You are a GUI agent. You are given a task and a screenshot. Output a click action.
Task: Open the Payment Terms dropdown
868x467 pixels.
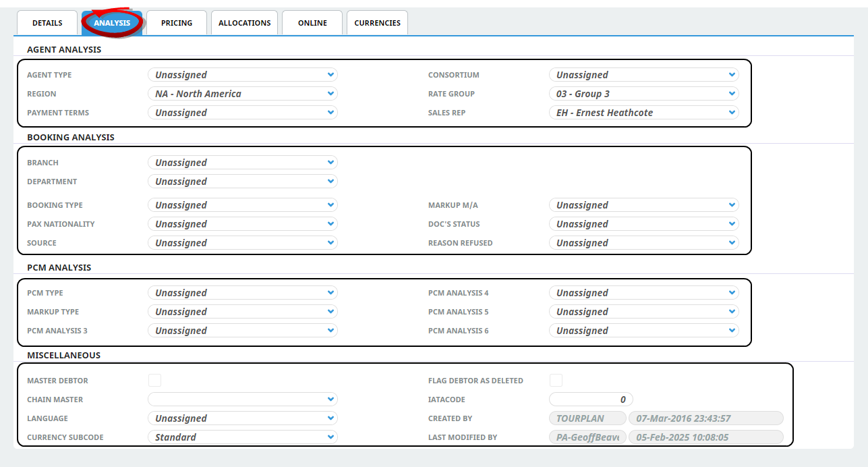point(243,112)
